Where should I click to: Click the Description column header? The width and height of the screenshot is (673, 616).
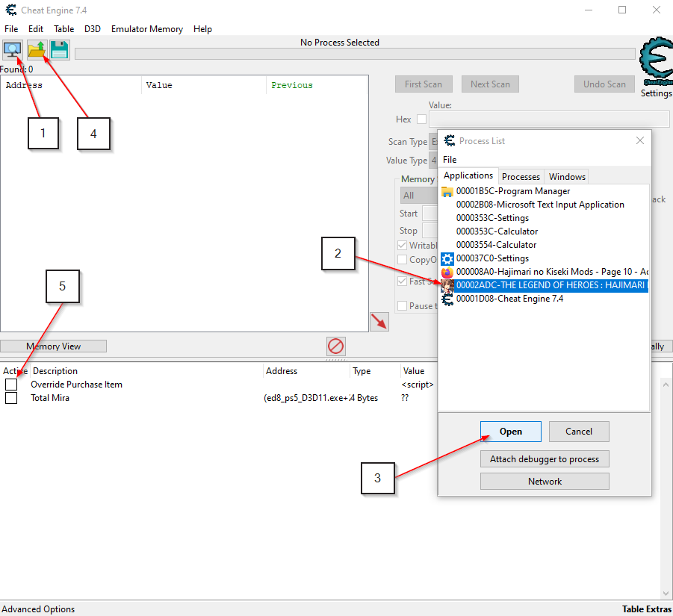(x=146, y=371)
